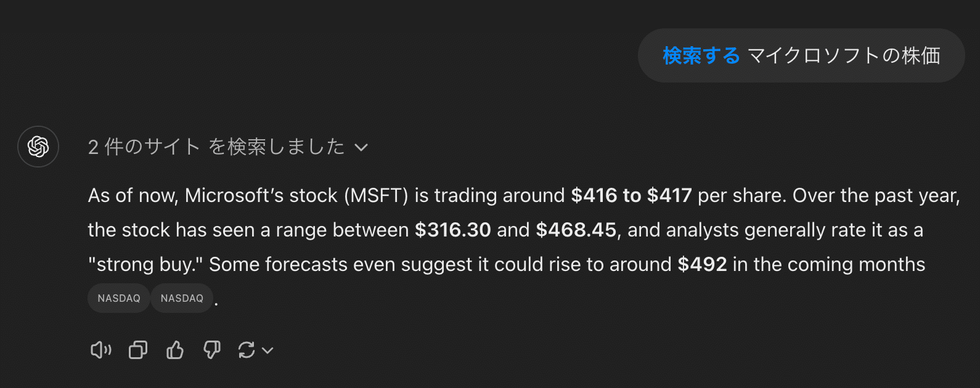Open the second NASDAQ source chip
Viewport: 980px width, 388px height.
tap(182, 298)
